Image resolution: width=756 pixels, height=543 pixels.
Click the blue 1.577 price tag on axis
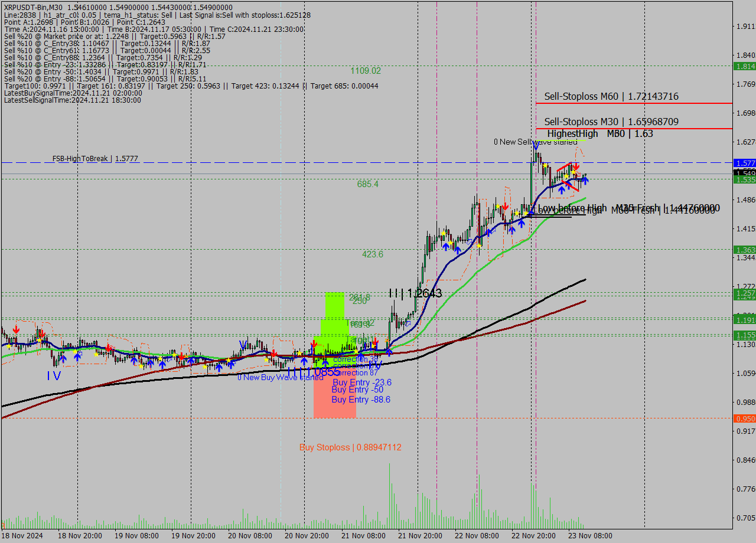744,163
